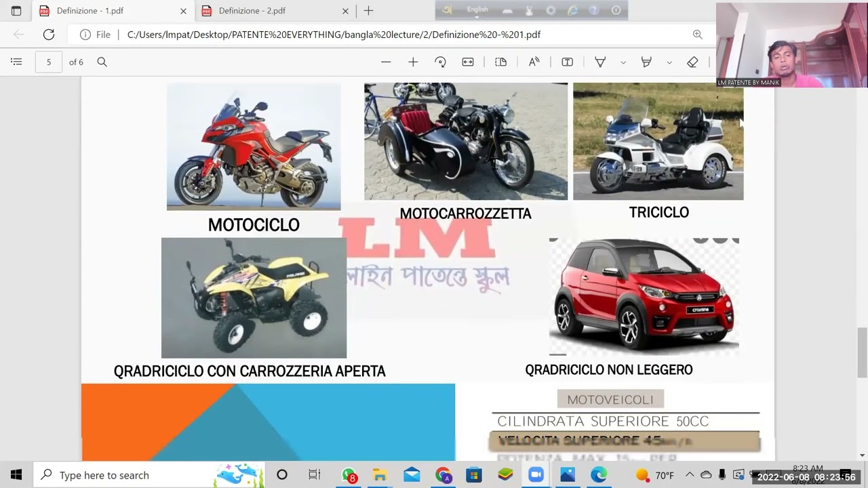868x488 pixels.
Task: Zoom in using the plus button
Action: coord(413,62)
